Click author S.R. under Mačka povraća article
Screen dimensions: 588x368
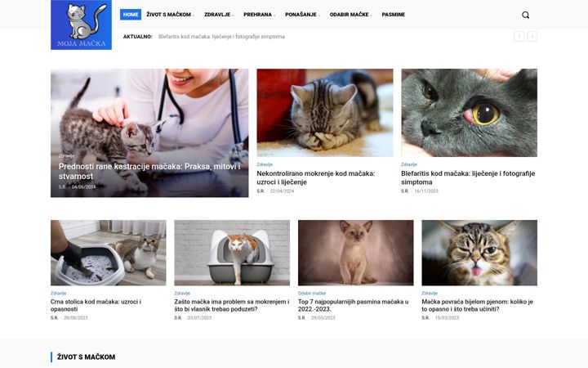[x=425, y=317]
